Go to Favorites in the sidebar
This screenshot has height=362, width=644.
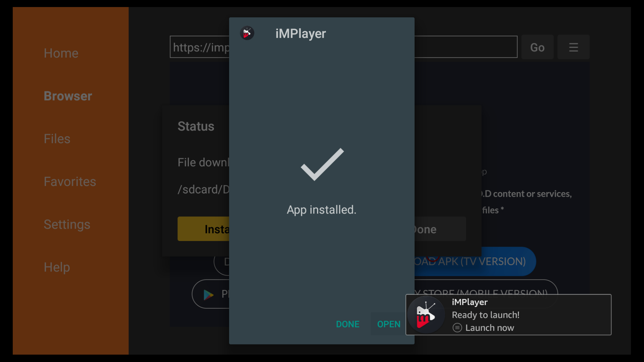(70, 182)
